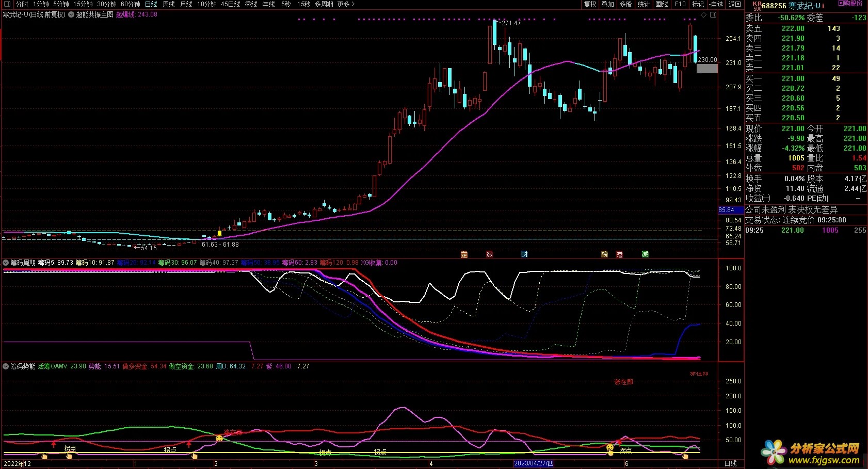Select the 5秒 period
The image size is (868, 469).
[x=286, y=4]
